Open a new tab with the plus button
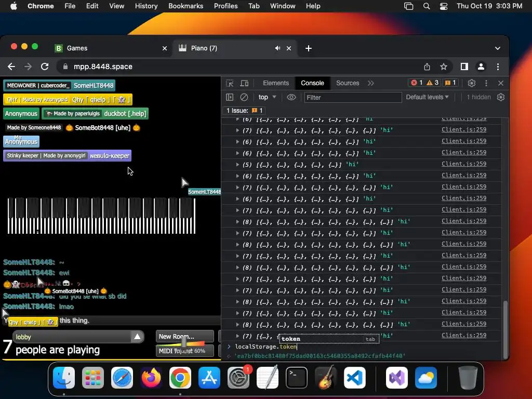This screenshot has width=532, height=399. (309, 48)
